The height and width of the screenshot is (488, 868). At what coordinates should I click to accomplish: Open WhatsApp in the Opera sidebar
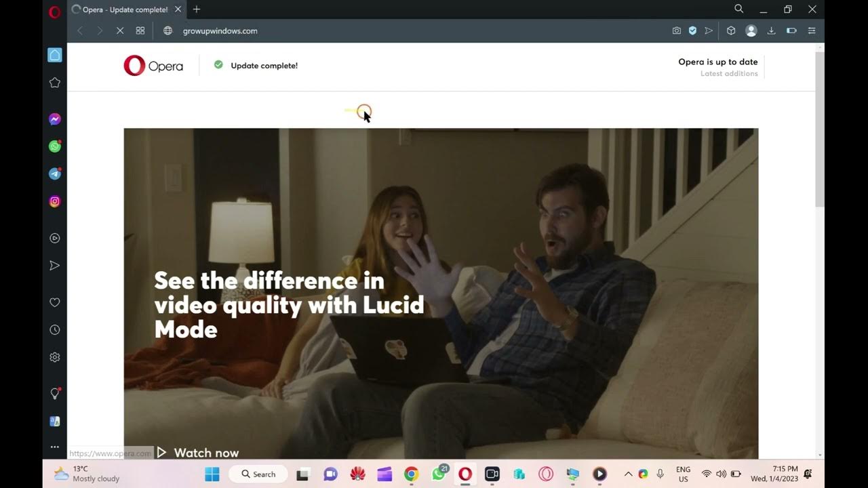(x=55, y=146)
